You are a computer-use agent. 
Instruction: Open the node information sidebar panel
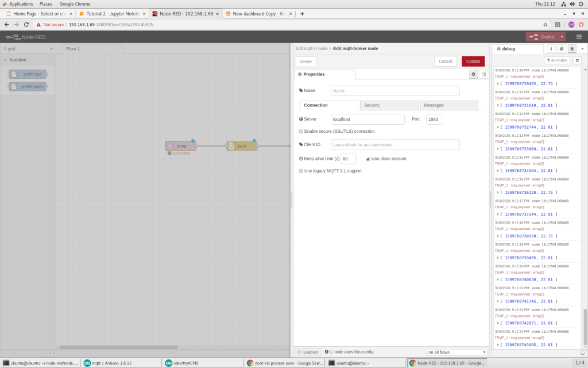[550, 49]
